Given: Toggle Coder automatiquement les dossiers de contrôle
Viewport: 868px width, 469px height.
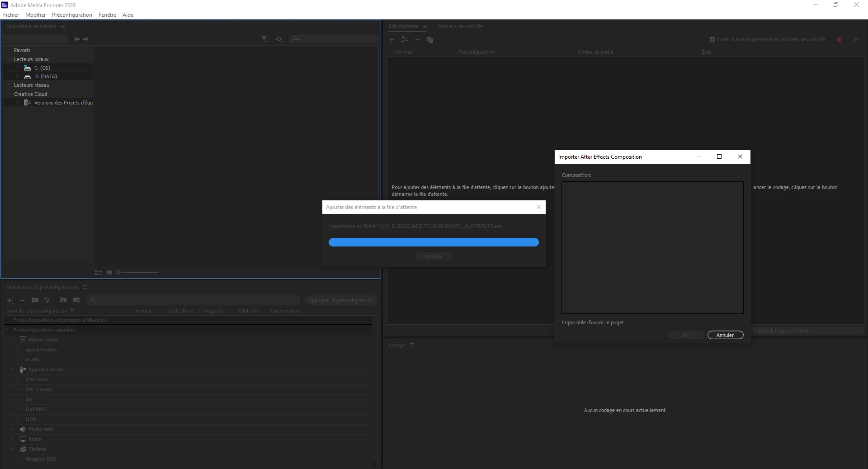Looking at the screenshot, I should 712,39.
